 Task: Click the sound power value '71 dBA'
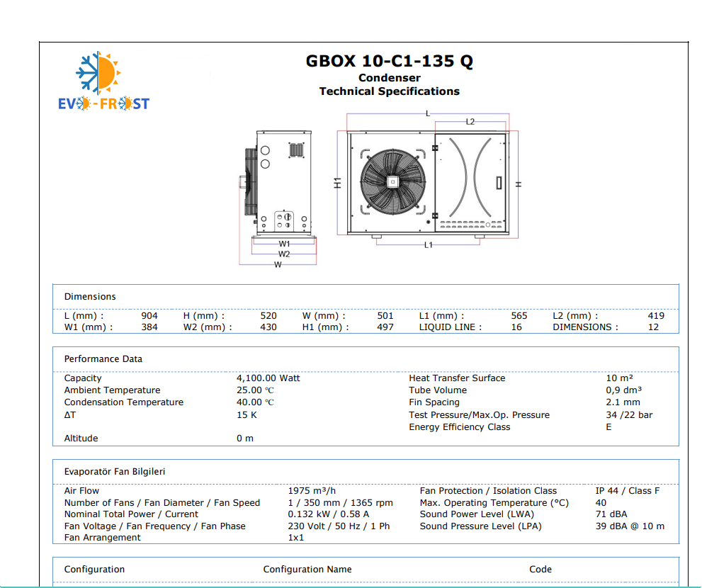pos(611,514)
